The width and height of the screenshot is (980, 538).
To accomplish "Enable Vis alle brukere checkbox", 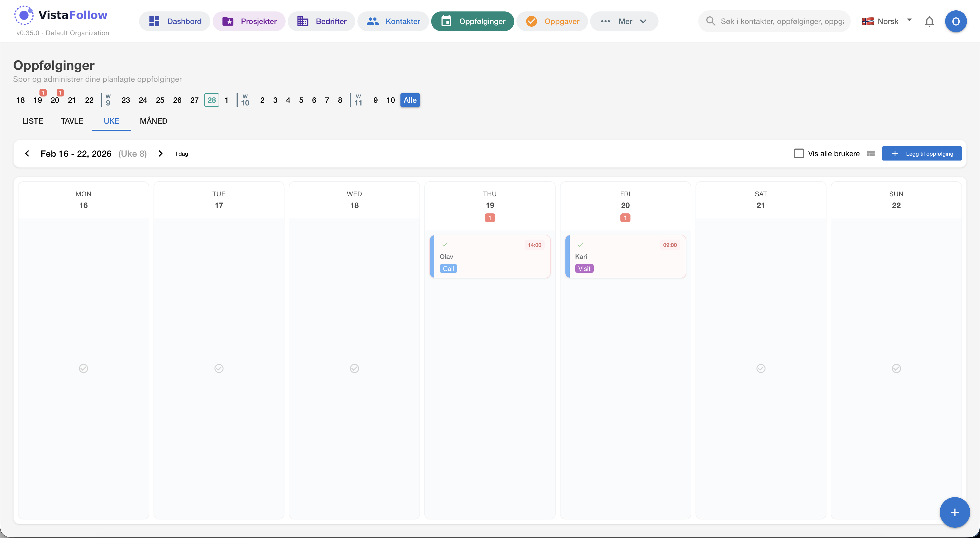I will tap(798, 153).
